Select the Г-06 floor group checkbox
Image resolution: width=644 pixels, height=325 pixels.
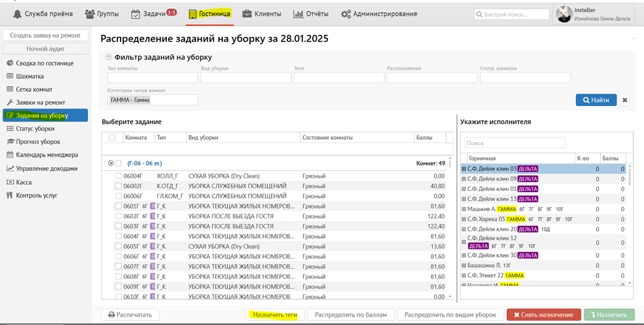pos(119,163)
